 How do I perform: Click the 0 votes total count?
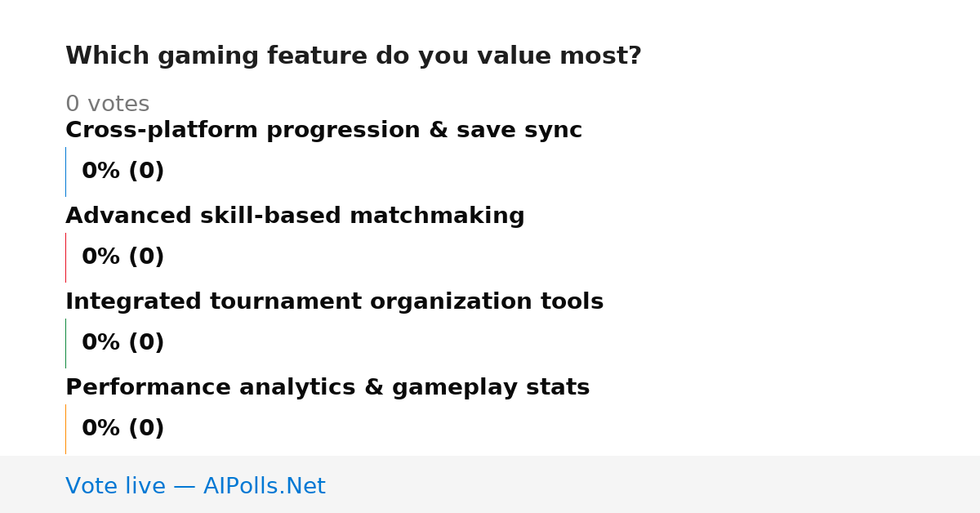tap(107, 105)
